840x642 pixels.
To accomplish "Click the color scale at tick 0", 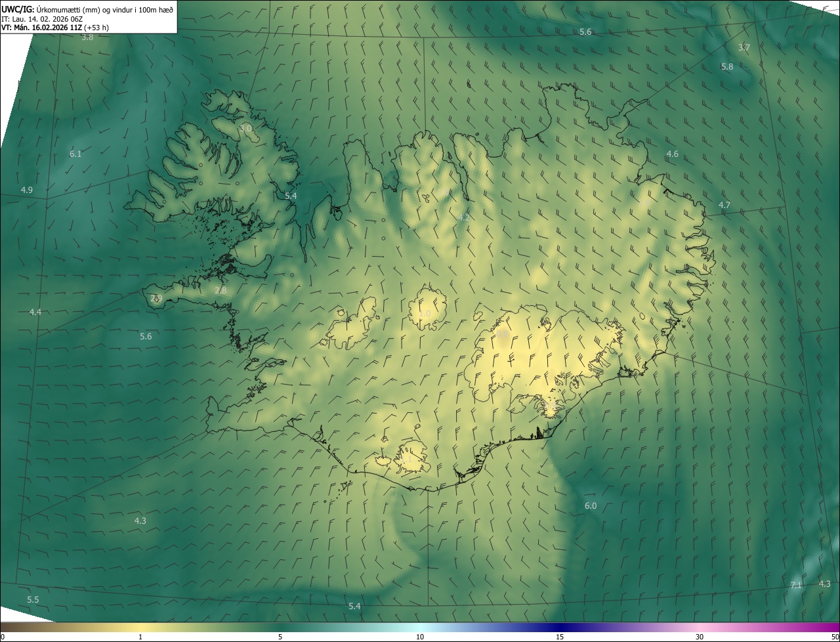I will tap(3, 637).
